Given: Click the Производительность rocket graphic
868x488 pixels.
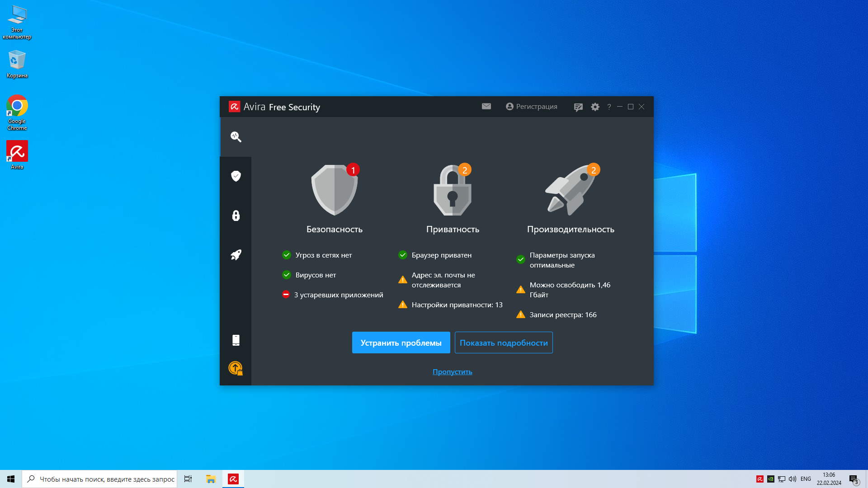Looking at the screenshot, I should 571,191.
